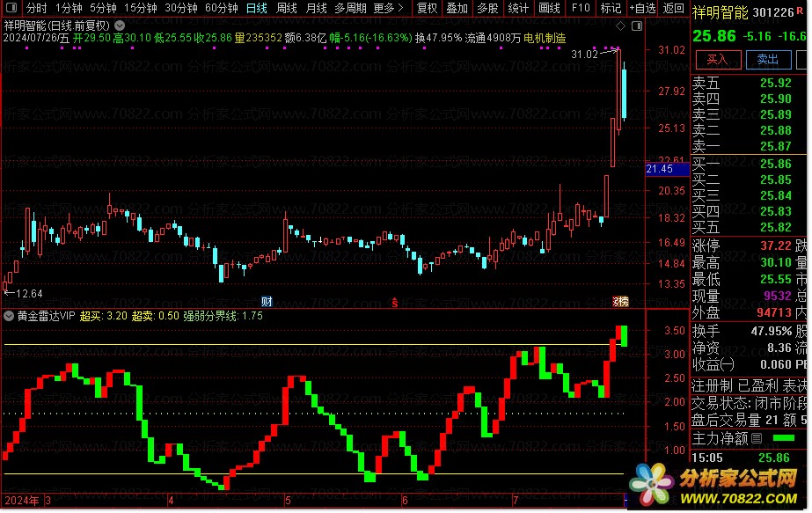
Task: Click the 卖五 price 25.92
Action: 775,83
